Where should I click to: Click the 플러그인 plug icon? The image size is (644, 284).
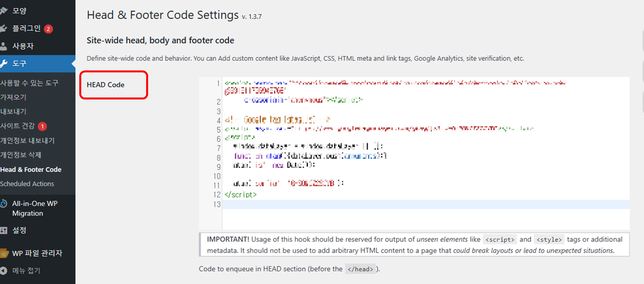(x=4, y=28)
